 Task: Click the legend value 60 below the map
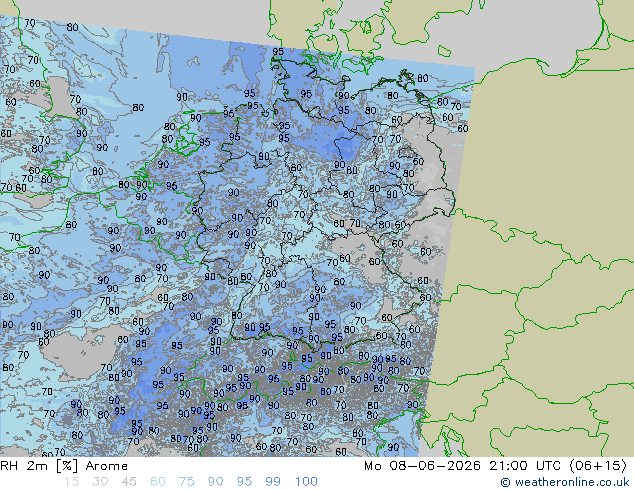tap(158, 482)
